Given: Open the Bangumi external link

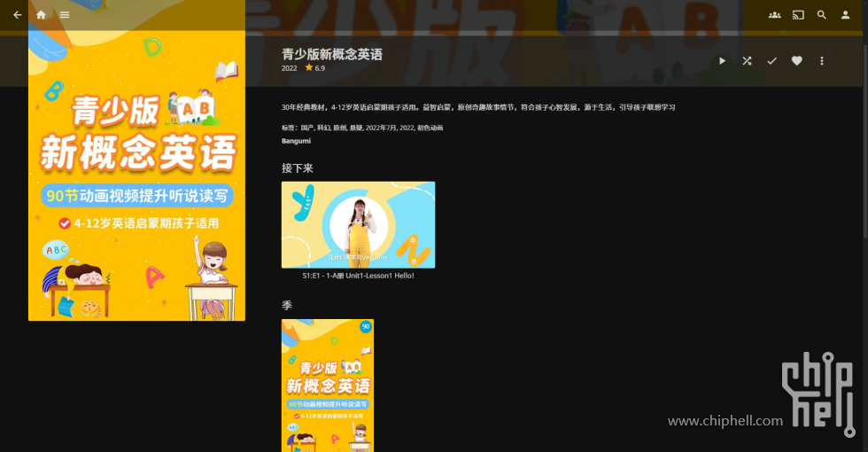Looking at the screenshot, I should pos(296,141).
